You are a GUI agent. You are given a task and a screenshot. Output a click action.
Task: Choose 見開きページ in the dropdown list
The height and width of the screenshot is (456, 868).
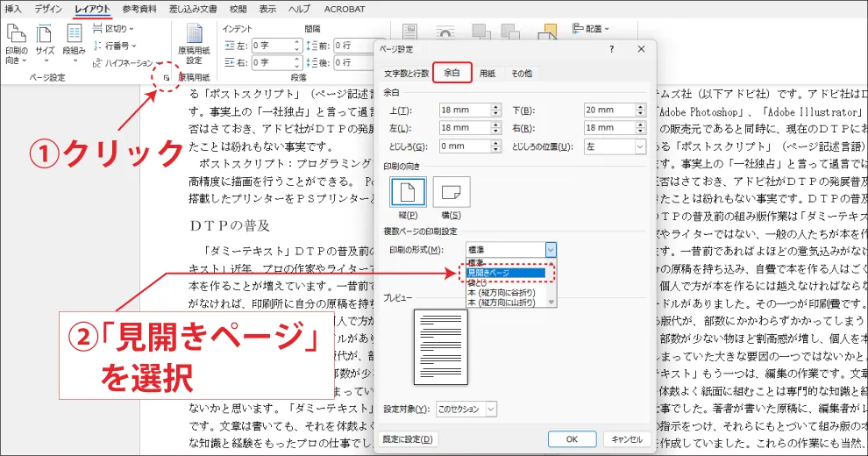pyautogui.click(x=507, y=273)
